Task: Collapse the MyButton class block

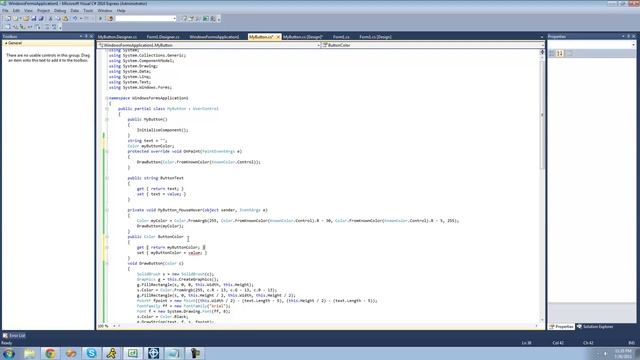Action: coord(107,109)
